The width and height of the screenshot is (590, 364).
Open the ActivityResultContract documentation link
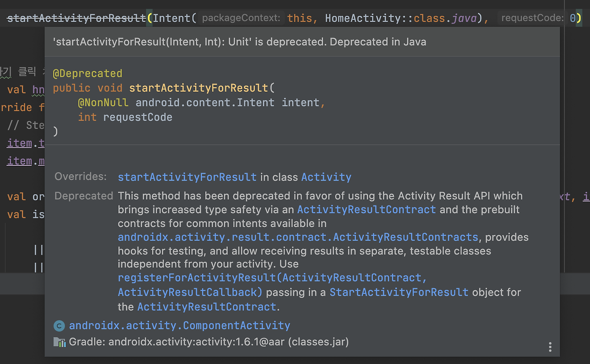tap(366, 210)
